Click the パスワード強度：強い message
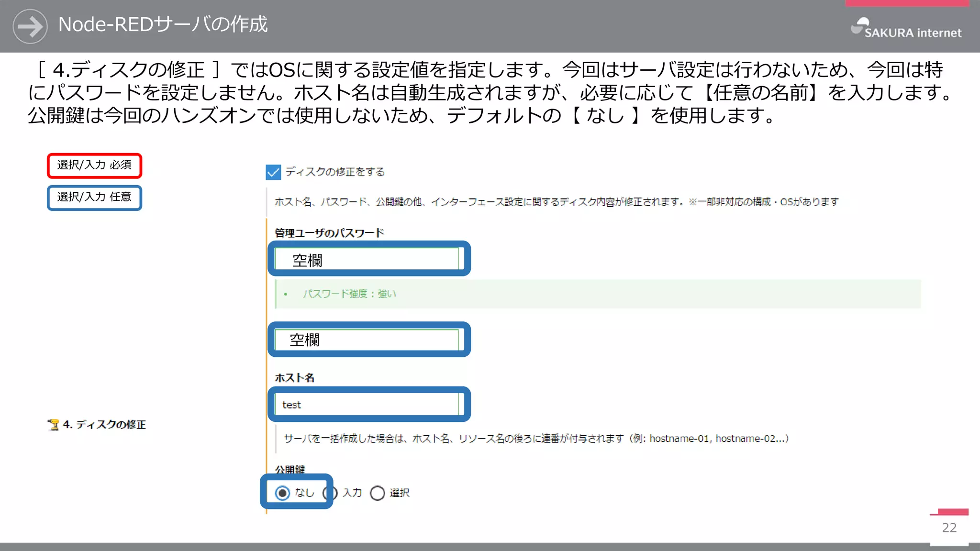The width and height of the screenshot is (980, 551). [x=349, y=294]
